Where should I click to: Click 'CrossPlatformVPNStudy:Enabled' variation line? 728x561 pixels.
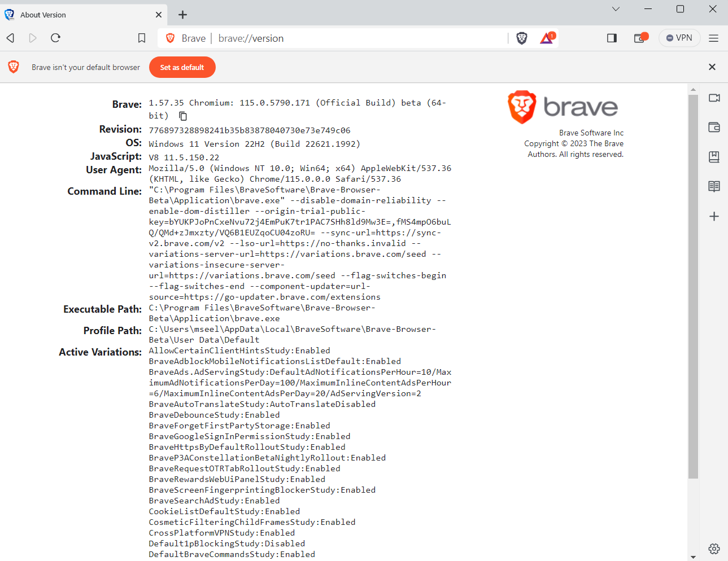tap(222, 533)
